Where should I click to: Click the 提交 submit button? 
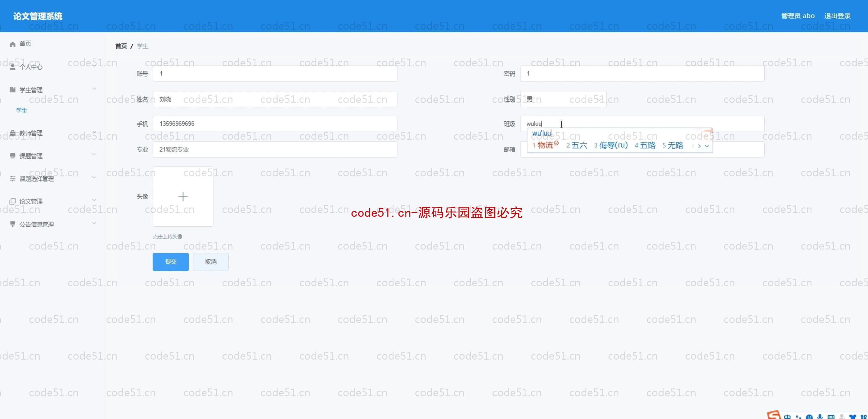170,262
